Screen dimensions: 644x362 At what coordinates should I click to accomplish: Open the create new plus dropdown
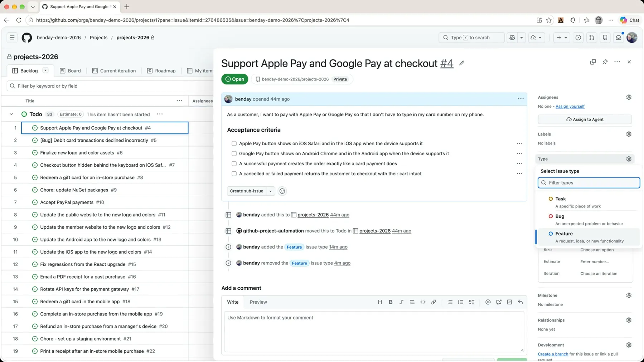[561, 38]
